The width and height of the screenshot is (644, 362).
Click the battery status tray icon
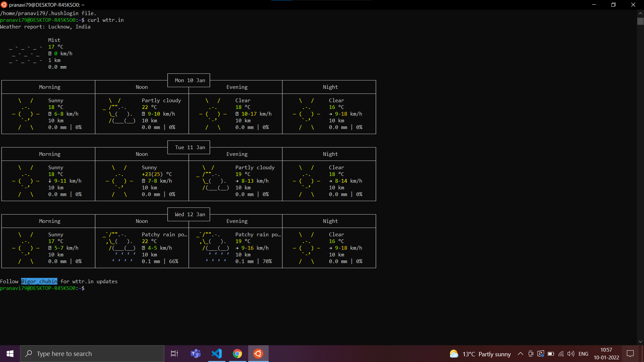click(x=551, y=354)
